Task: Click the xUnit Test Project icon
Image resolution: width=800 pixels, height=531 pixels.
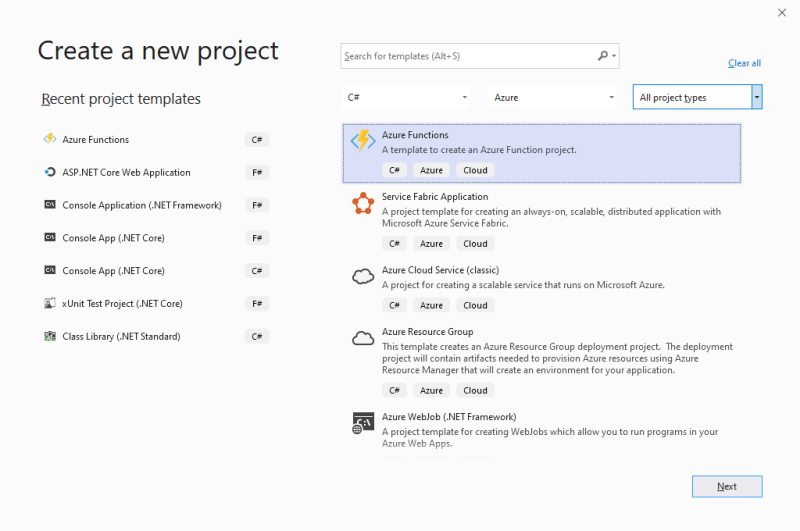Action: click(49, 303)
